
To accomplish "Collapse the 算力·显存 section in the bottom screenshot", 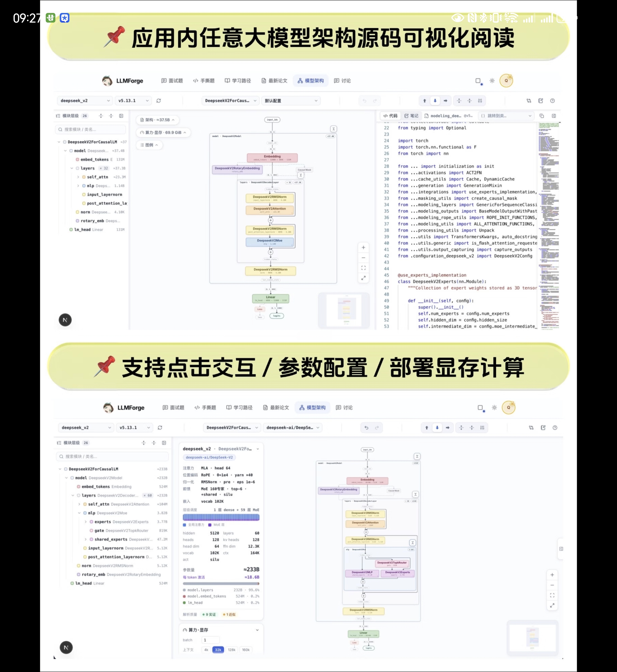I will click(x=257, y=630).
